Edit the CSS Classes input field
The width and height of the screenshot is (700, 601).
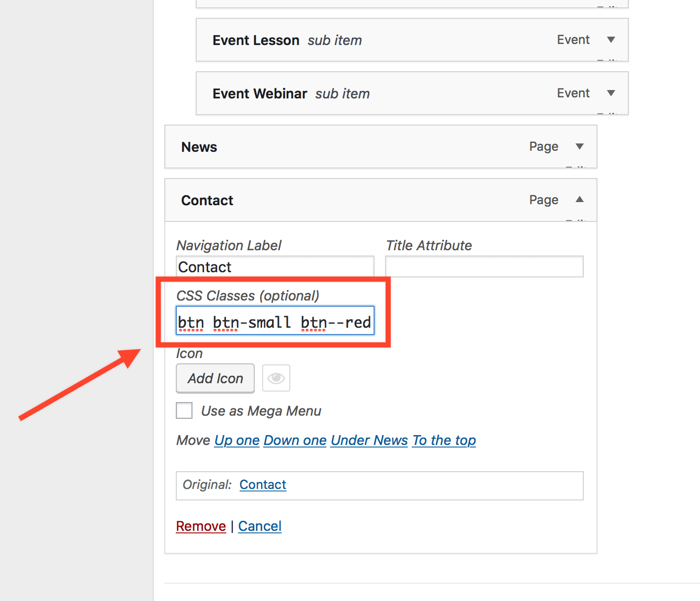pyautogui.click(x=275, y=321)
